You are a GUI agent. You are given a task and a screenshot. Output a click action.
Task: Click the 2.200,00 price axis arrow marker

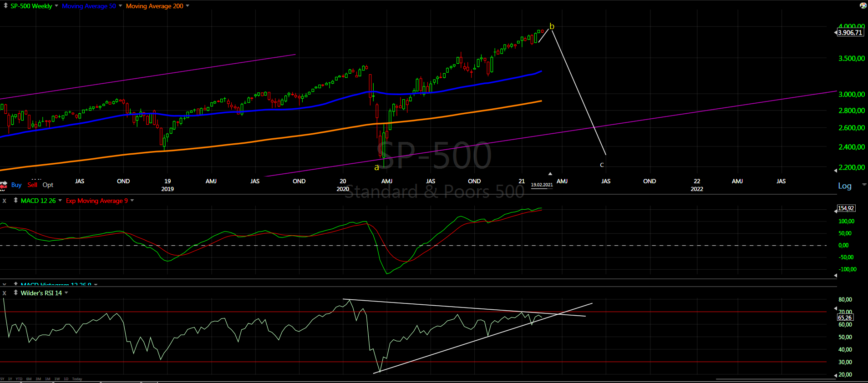[835, 170]
